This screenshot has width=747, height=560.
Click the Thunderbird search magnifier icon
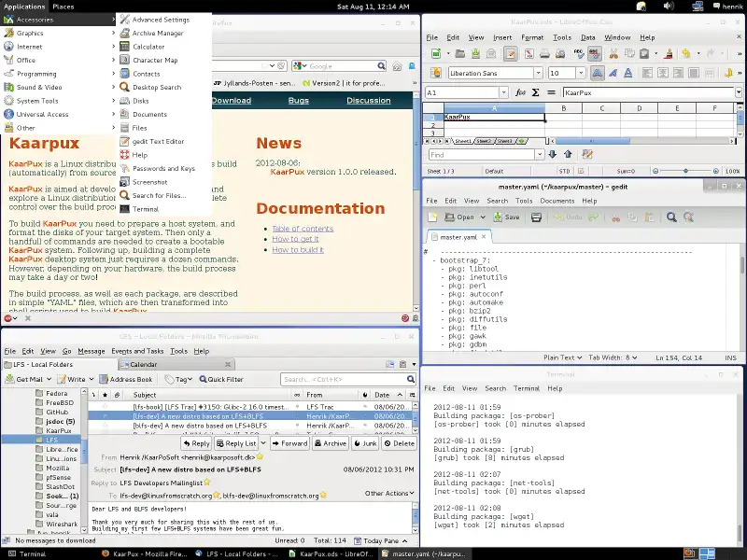[411, 379]
